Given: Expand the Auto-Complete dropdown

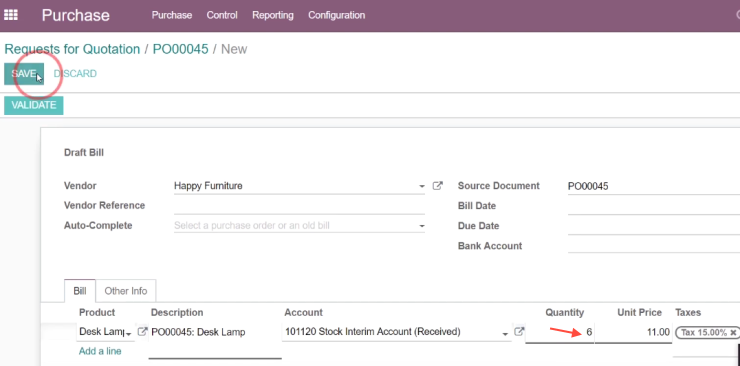Looking at the screenshot, I should pyautogui.click(x=422, y=227).
